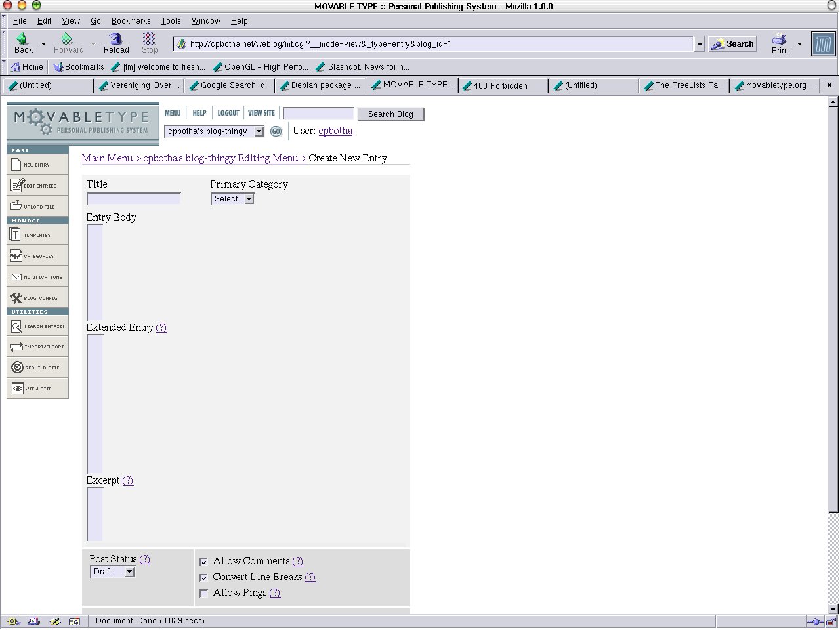Open Blog Config in the sidebar
Viewport: 840px width, 630px height.
pyautogui.click(x=37, y=298)
